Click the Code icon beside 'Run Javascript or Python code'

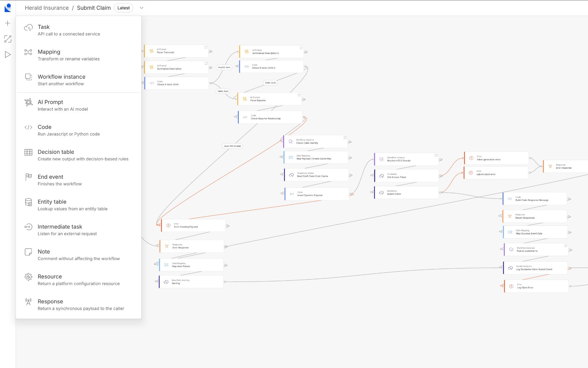coord(28,127)
